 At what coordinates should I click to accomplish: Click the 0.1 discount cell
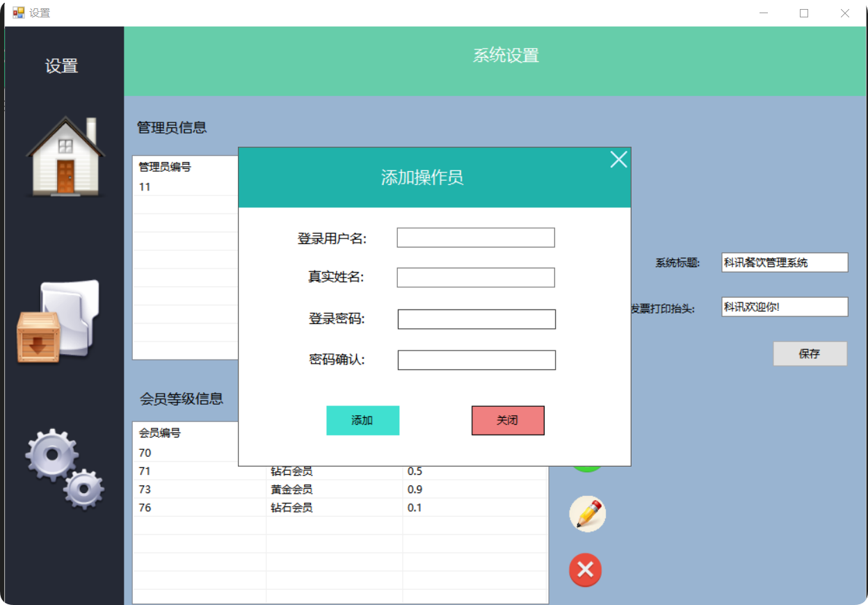click(x=415, y=507)
